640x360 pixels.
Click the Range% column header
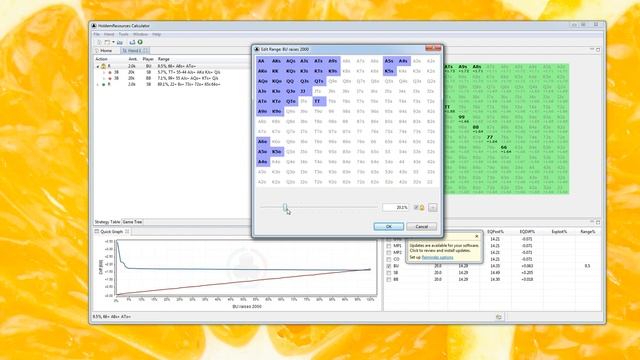coord(587,232)
